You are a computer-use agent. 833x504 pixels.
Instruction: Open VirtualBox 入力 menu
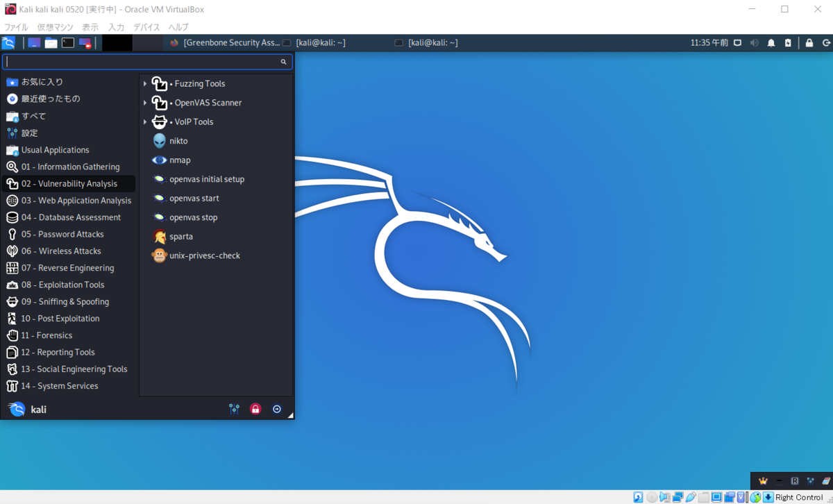pyautogui.click(x=116, y=27)
